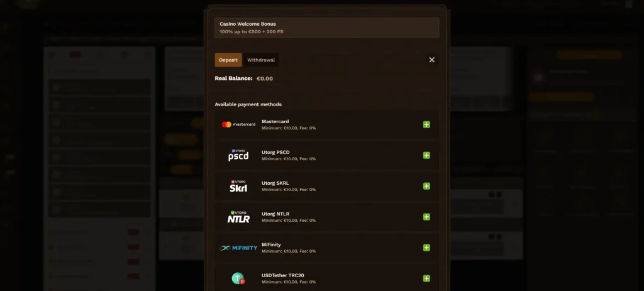Image resolution: width=644 pixels, height=291 pixels.
Task: Expand the USDTether TRC20 payment method
Action: 427,278
